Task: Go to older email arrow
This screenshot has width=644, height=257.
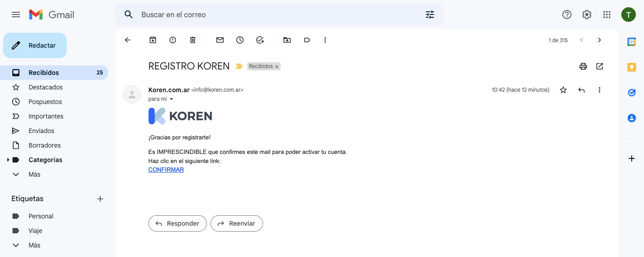Action: [x=600, y=40]
